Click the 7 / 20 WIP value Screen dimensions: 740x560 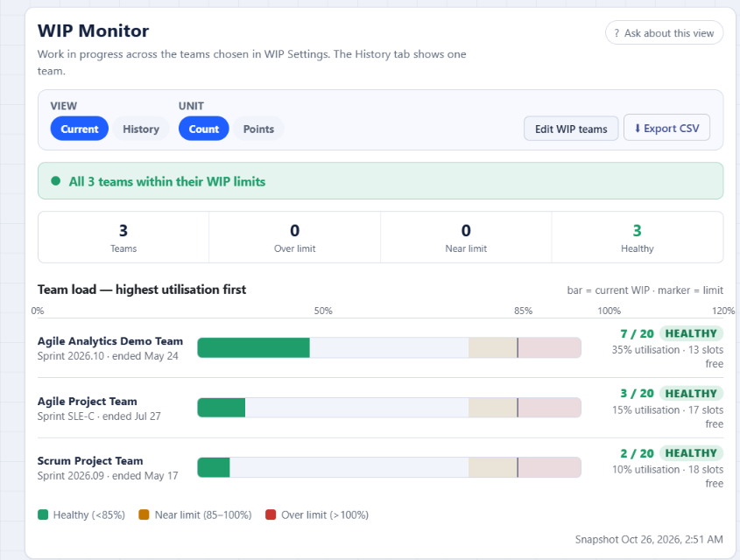[x=638, y=333]
